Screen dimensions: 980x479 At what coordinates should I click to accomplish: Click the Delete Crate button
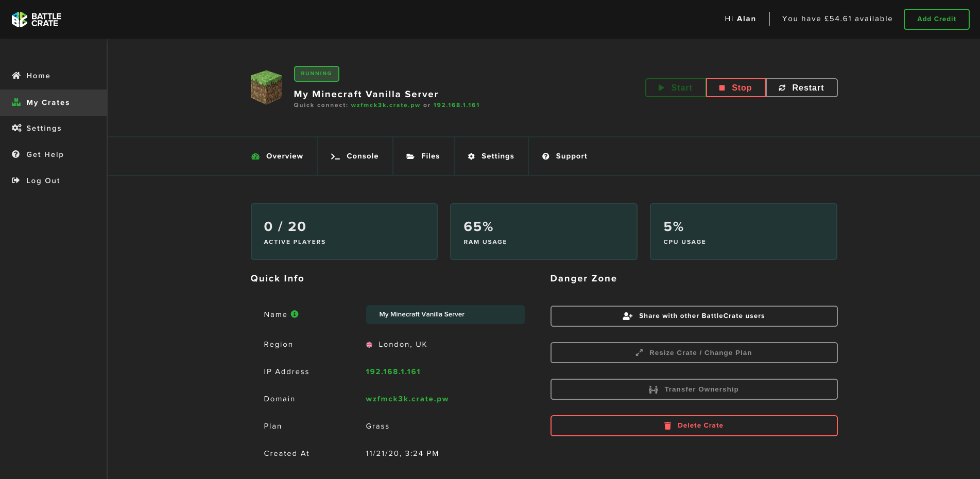pos(694,425)
